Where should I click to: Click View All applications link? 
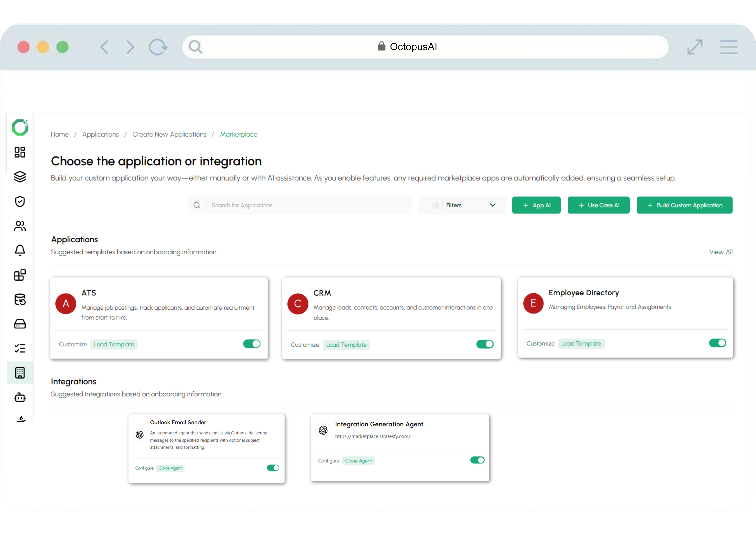coord(720,252)
